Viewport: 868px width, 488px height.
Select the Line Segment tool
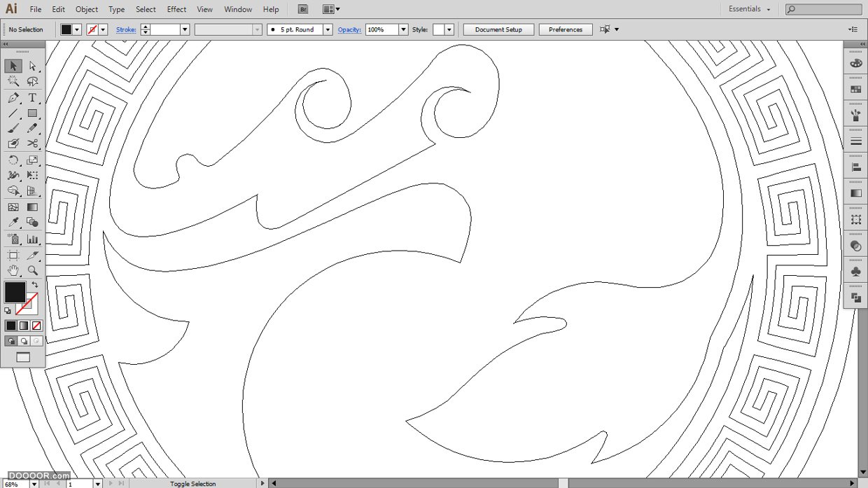coord(13,113)
